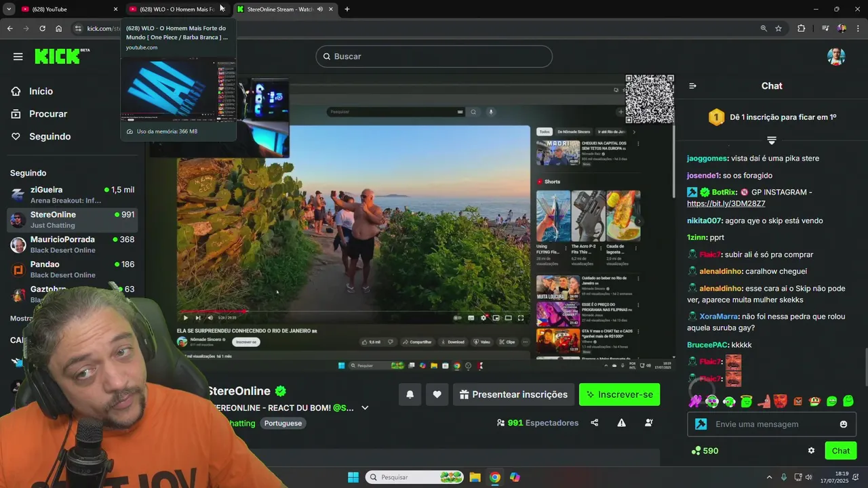Go to browser home page

click(58, 28)
